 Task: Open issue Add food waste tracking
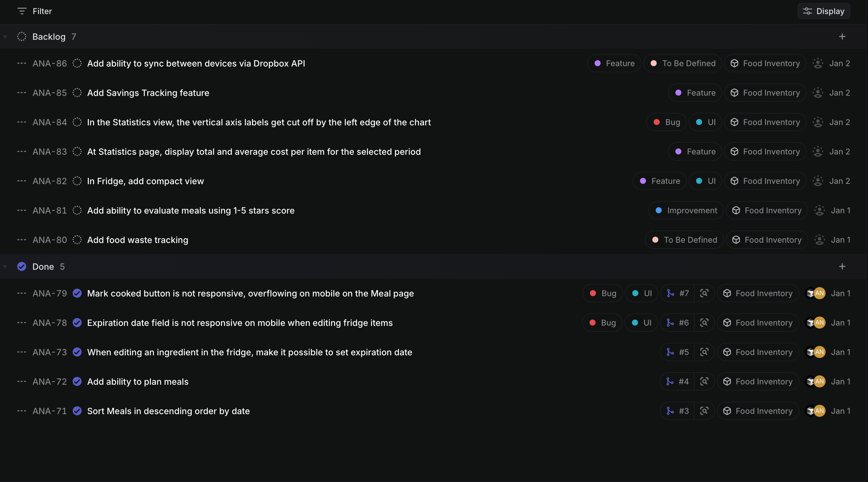pyautogui.click(x=138, y=240)
